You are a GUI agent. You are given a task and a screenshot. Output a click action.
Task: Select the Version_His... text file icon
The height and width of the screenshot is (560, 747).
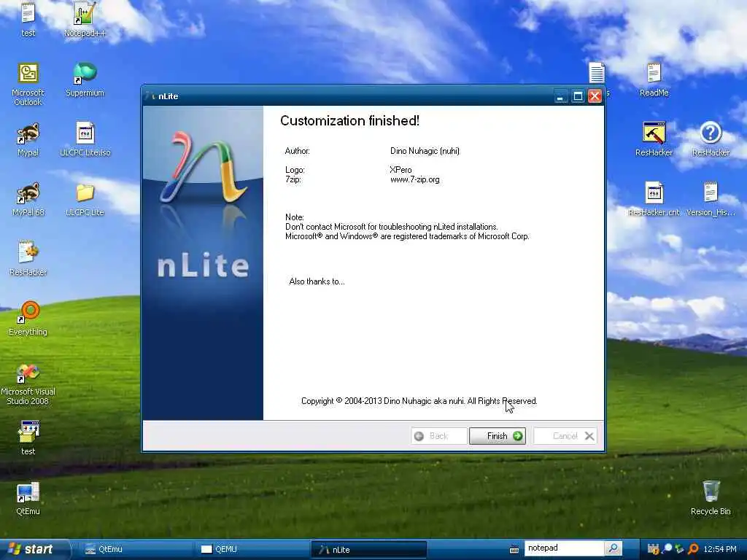click(711, 200)
